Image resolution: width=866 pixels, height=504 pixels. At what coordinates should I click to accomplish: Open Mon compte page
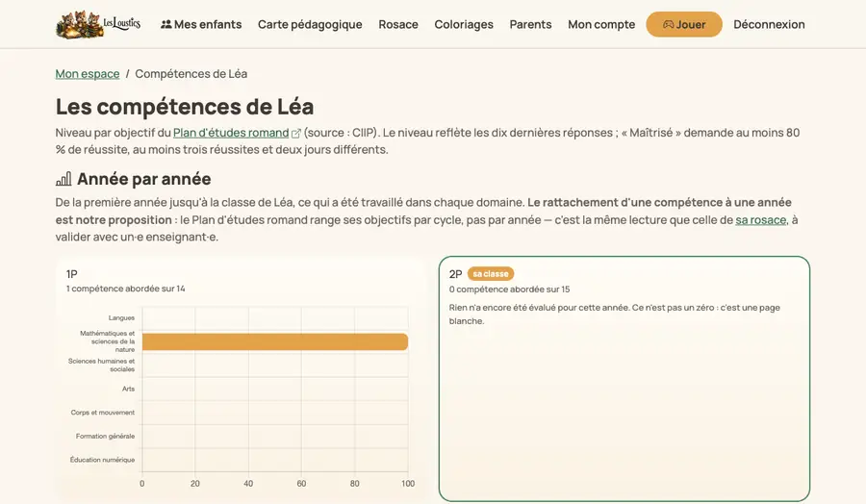601,24
